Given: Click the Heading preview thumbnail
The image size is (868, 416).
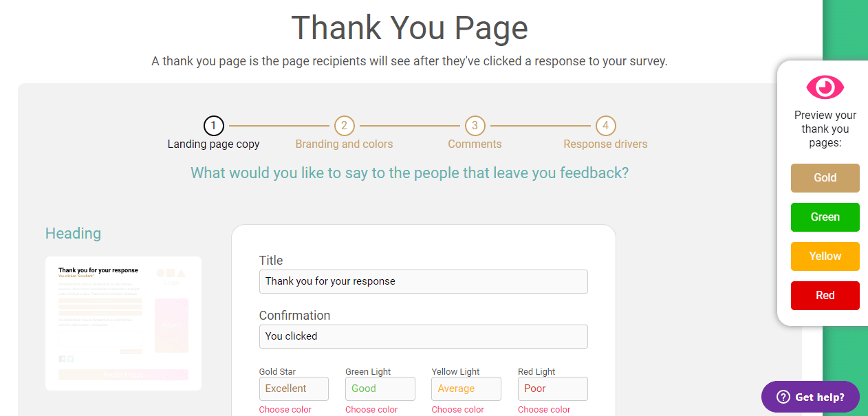Looking at the screenshot, I should click(x=123, y=323).
